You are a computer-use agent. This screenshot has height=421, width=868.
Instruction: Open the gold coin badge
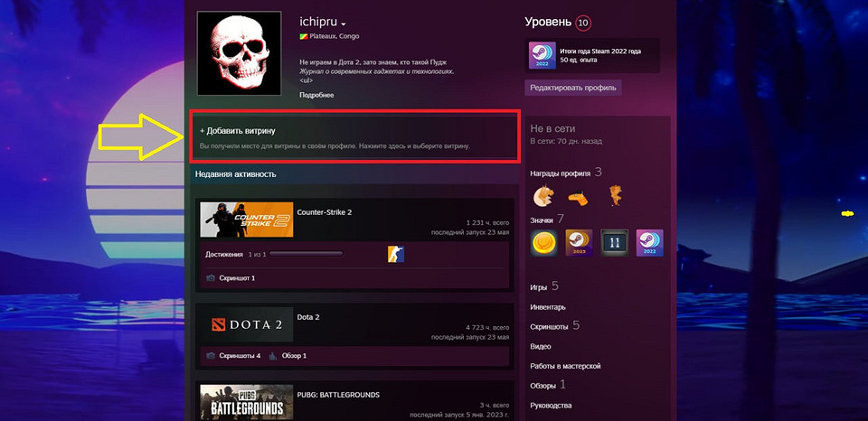543,242
